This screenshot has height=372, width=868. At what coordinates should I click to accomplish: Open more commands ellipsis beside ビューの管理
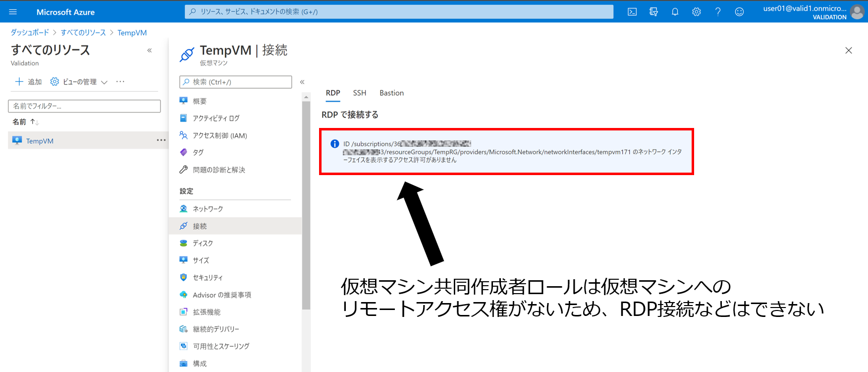(x=120, y=82)
